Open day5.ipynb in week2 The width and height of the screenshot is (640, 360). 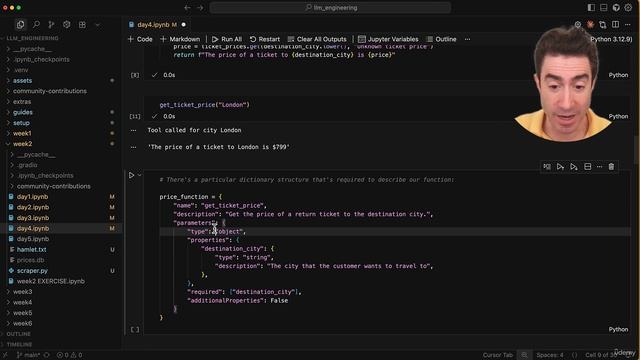33,239
